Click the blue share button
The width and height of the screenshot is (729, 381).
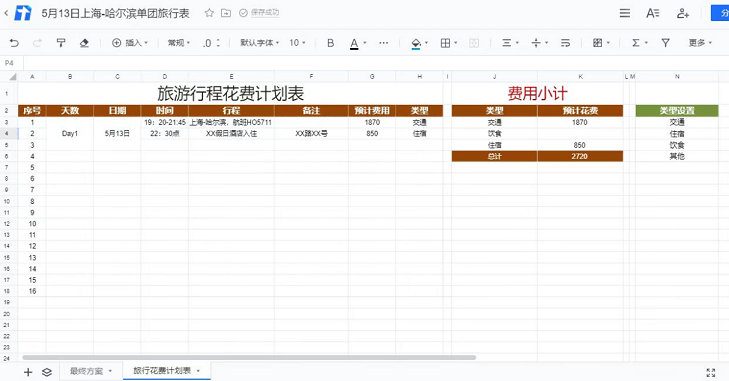tap(720, 13)
